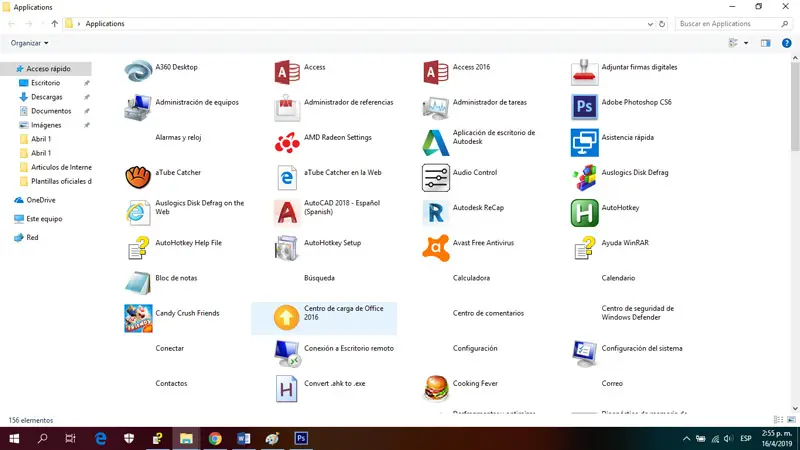Open Adjuntar firmas digitales icon

click(584, 72)
